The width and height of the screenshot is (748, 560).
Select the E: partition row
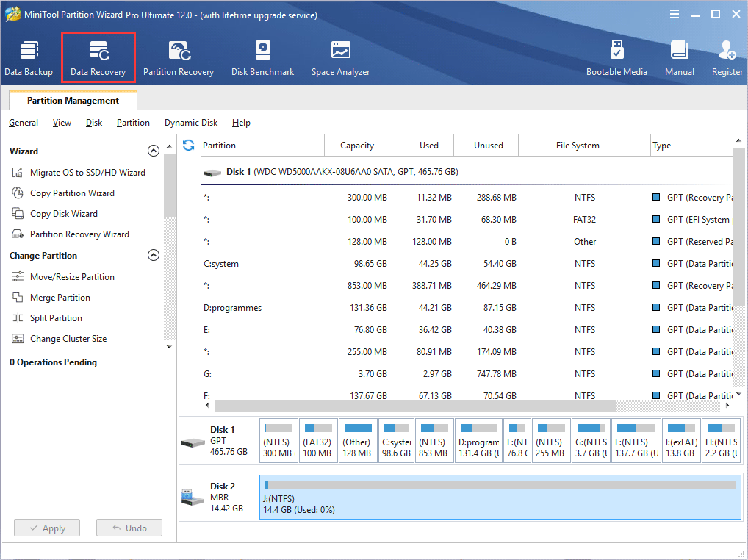(467, 330)
